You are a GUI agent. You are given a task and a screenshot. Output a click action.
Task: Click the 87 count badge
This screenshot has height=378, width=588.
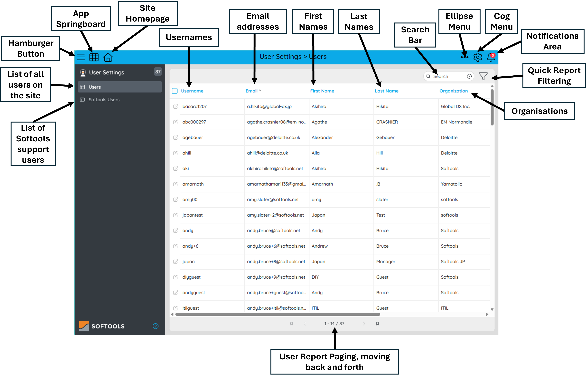158,72
